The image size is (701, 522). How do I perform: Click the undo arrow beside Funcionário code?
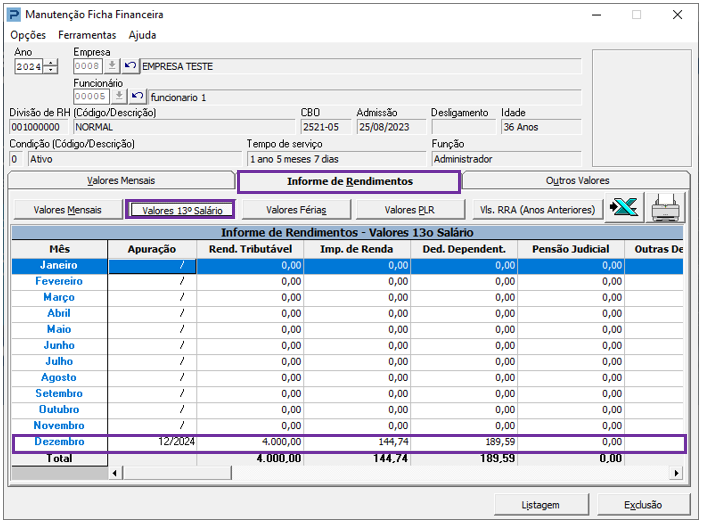(x=138, y=97)
